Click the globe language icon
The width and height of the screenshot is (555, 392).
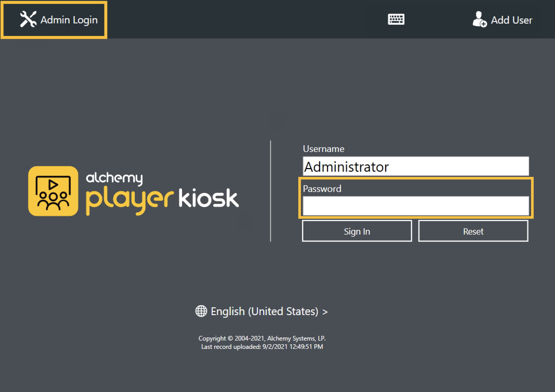(201, 311)
